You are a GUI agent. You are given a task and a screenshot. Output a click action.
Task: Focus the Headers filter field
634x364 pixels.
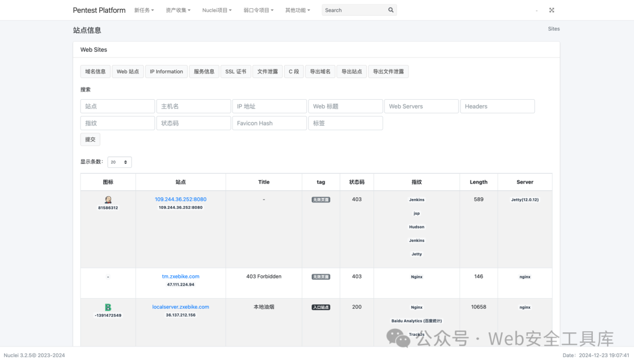[497, 106]
